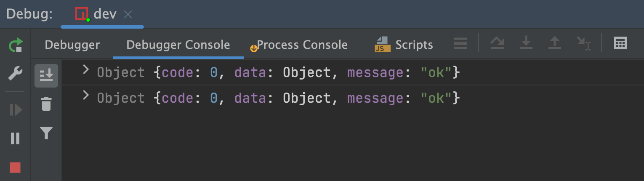
Task: Expand the first Object console entry
Action: (86, 70)
